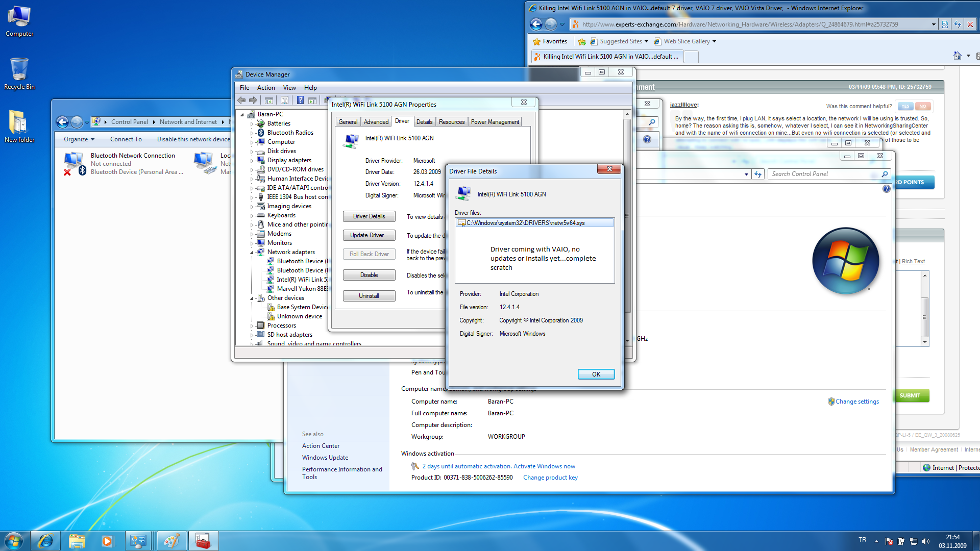This screenshot has height=551, width=980.
Task: Open the IE address bar dropdown
Action: point(934,24)
